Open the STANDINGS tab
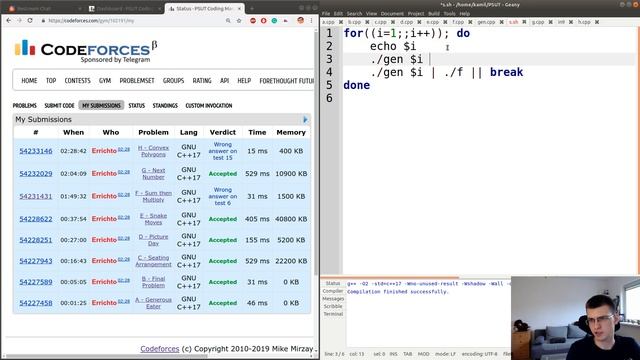The image size is (640, 360). (165, 105)
